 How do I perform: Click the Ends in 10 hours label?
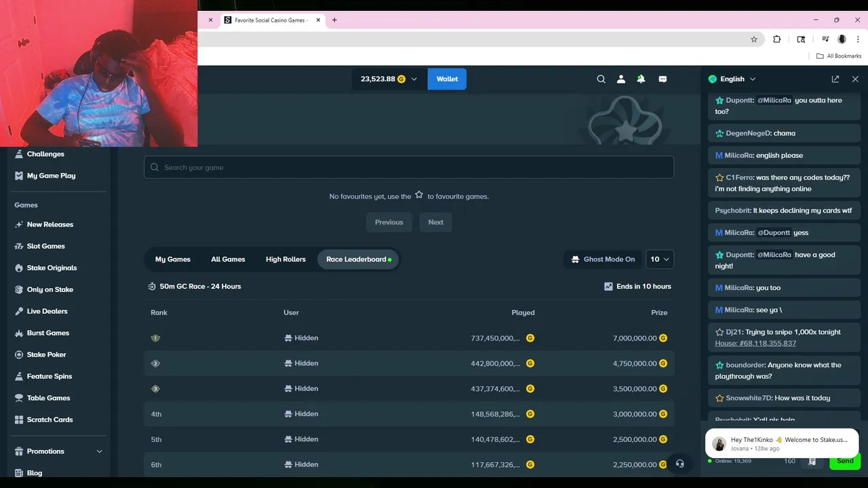click(644, 287)
